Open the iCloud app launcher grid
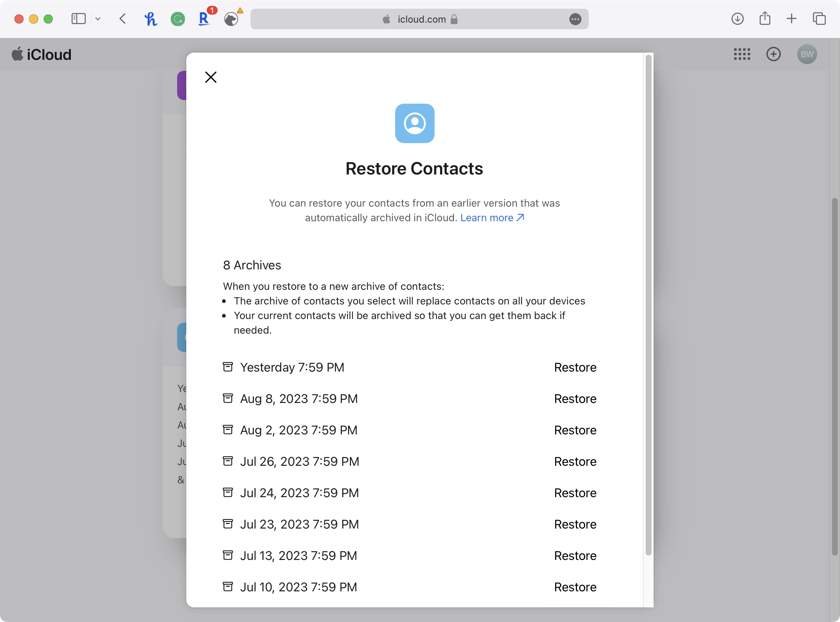The image size is (840, 622). pyautogui.click(x=742, y=54)
